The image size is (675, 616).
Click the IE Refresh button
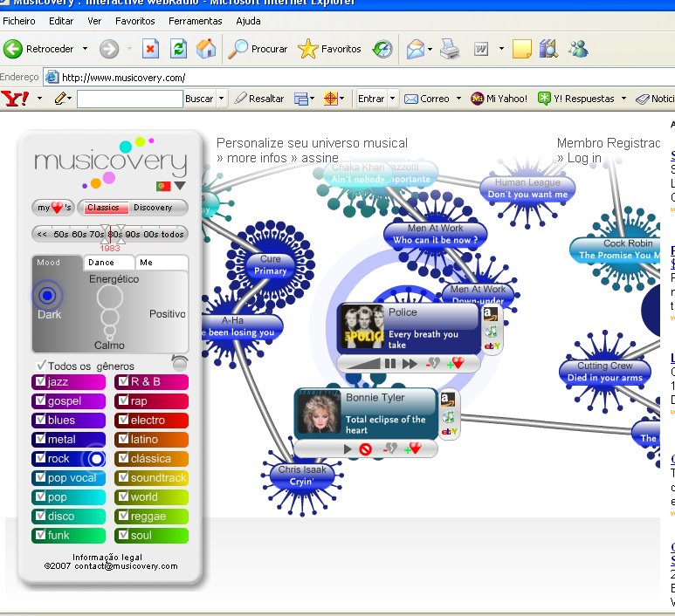(178, 49)
